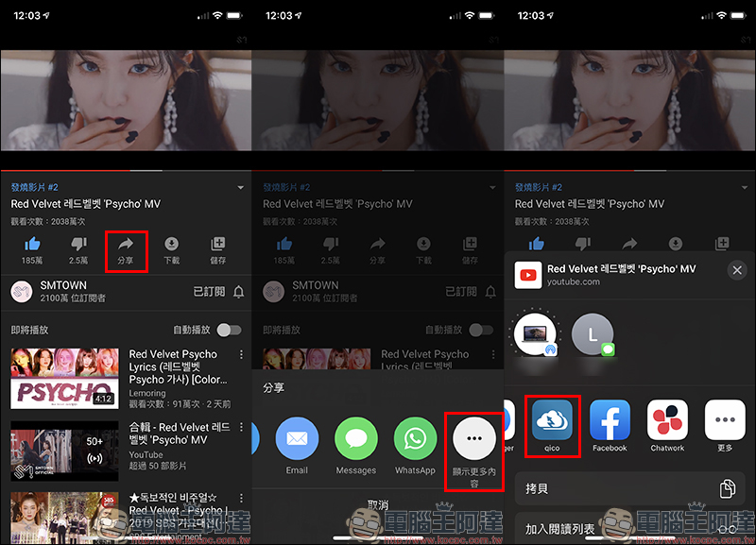Expand the video description arrow in first screen

pyautogui.click(x=241, y=187)
